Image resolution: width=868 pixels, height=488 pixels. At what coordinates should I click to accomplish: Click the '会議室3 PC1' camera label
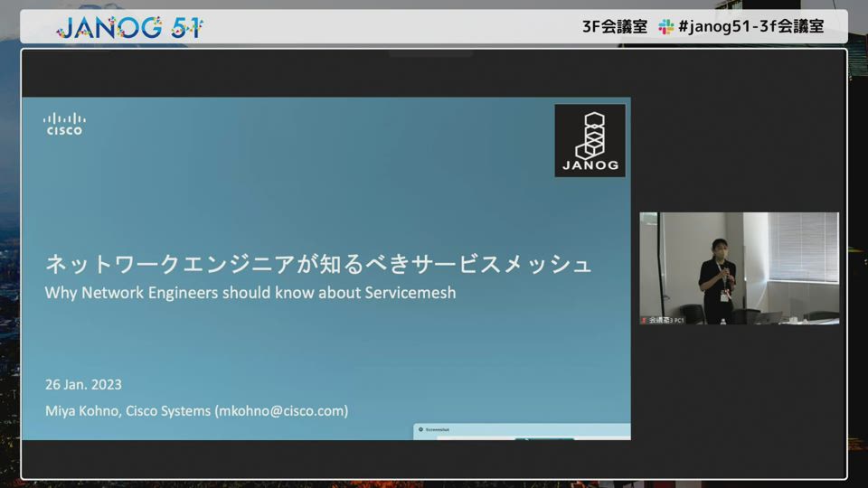(x=666, y=320)
